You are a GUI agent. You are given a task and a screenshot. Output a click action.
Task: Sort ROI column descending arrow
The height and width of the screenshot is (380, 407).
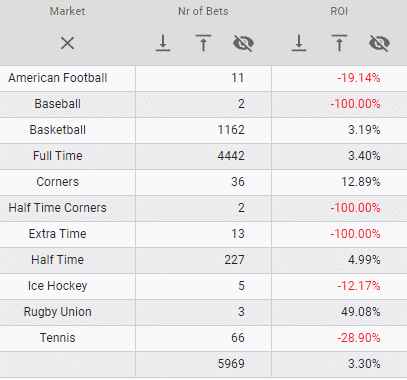[x=299, y=43]
